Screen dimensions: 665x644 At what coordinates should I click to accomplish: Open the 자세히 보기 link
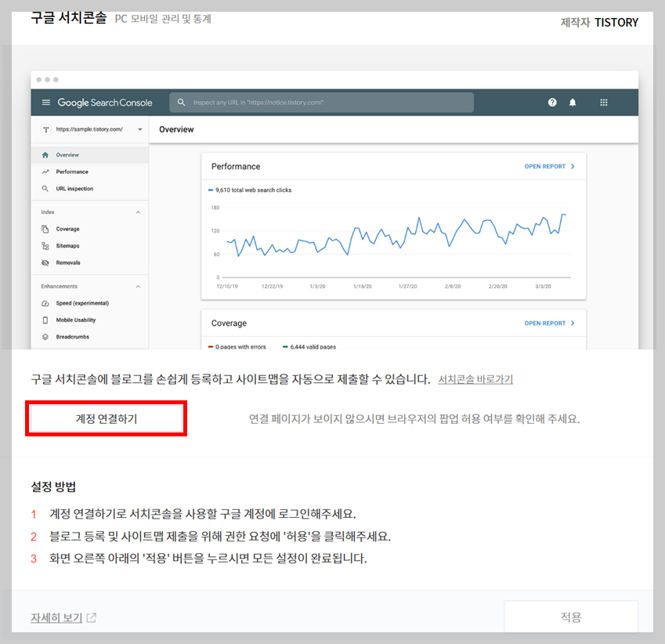[56, 617]
